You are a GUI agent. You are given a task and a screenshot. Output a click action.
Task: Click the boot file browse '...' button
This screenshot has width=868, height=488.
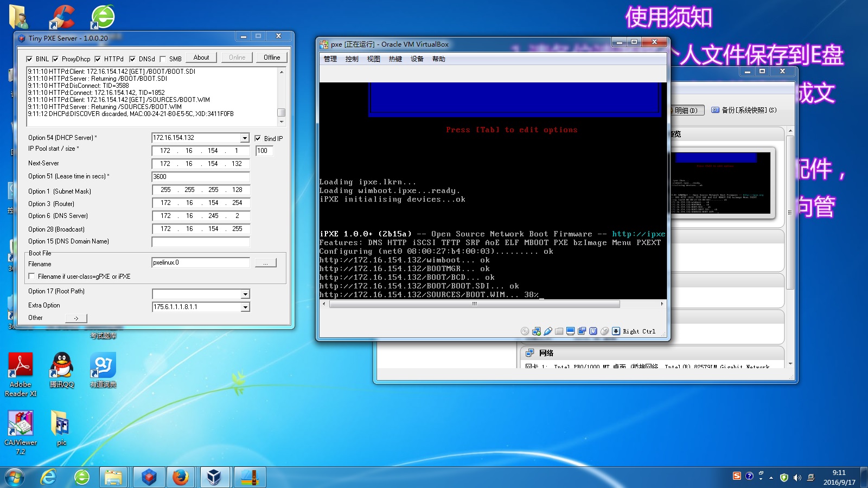tap(266, 263)
